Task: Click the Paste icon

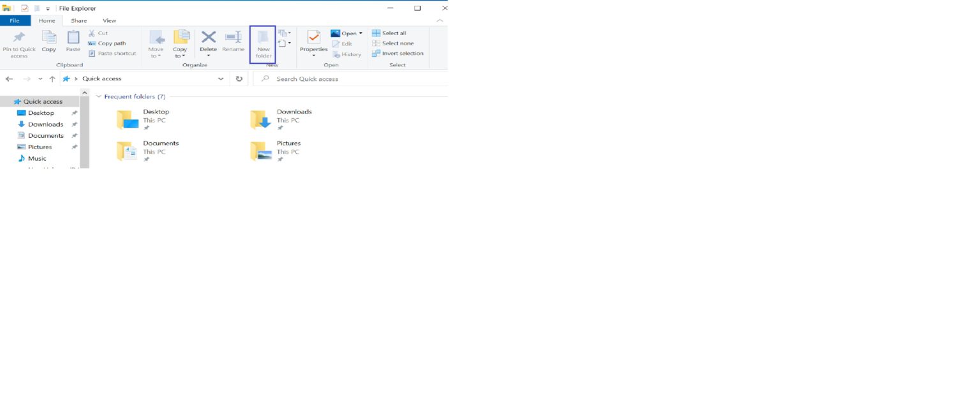Action: tap(73, 42)
